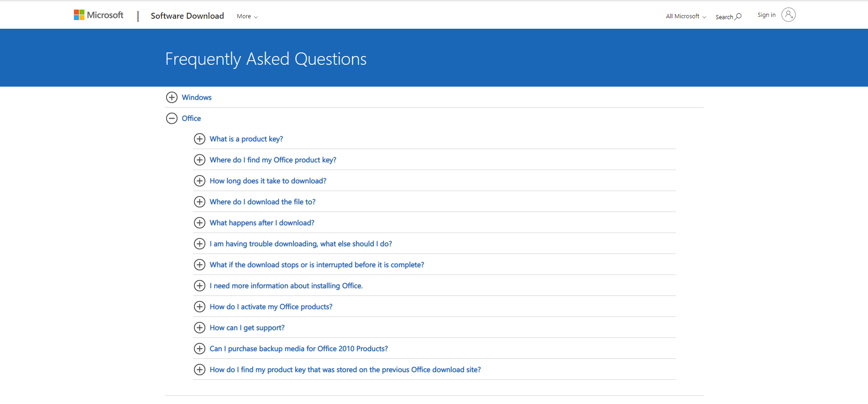This screenshot has width=868, height=404.
Task: Click the Microsoft logo
Action: click(x=99, y=15)
